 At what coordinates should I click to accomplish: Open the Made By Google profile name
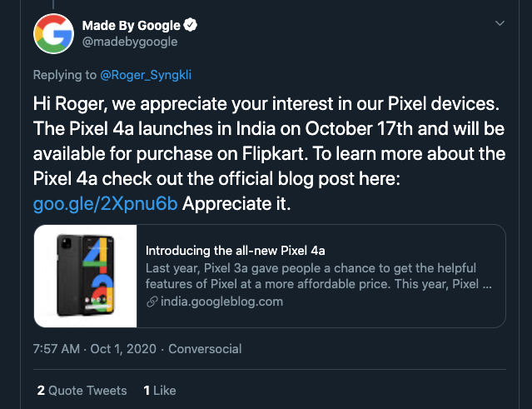click(x=132, y=25)
